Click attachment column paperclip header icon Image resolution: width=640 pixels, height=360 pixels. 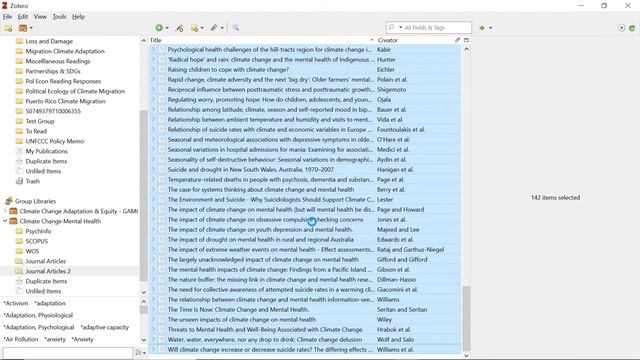tap(457, 40)
